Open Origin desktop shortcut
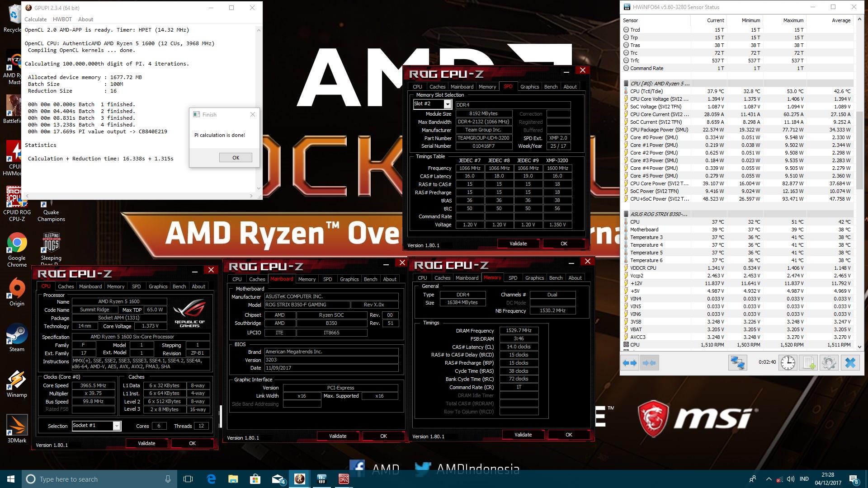This screenshot has height=488, width=868. tap(17, 293)
